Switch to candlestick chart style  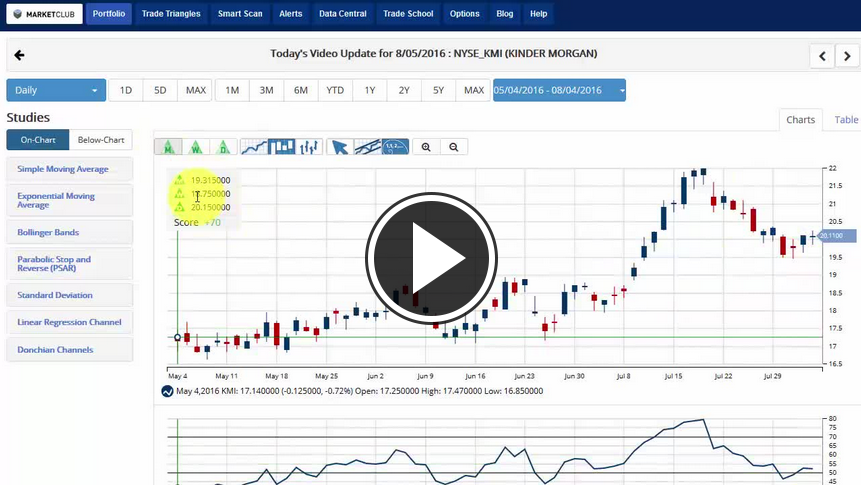[281, 147]
